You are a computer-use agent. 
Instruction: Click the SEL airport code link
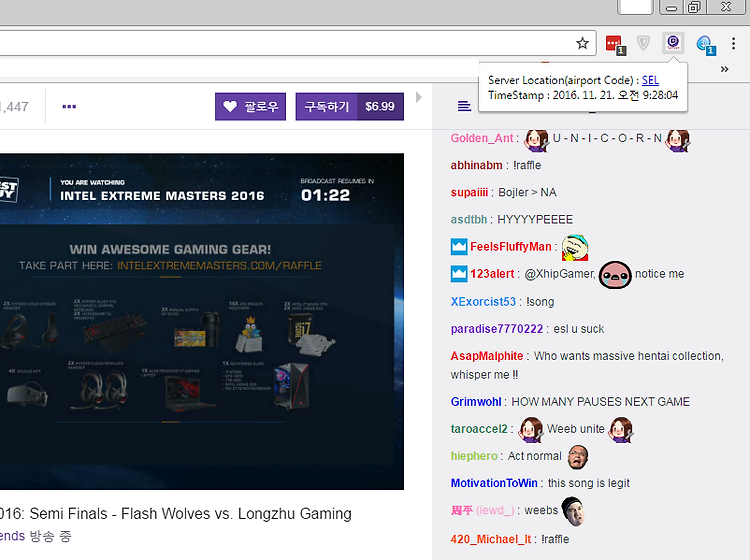click(650, 80)
